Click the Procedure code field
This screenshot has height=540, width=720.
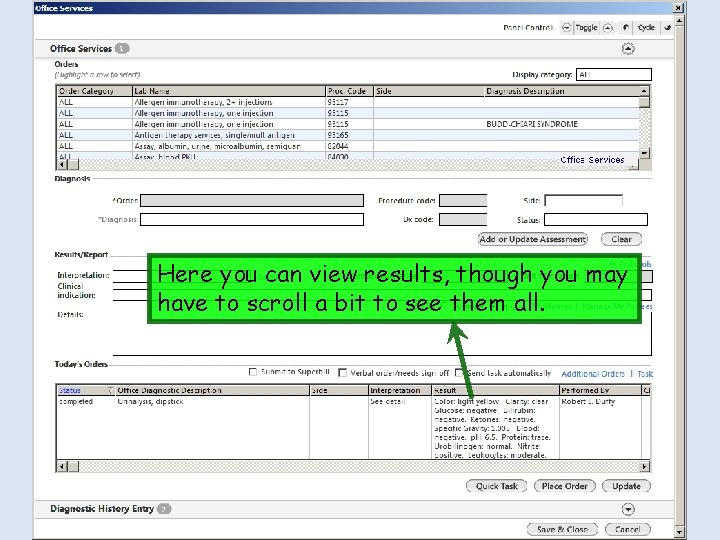pos(463,201)
